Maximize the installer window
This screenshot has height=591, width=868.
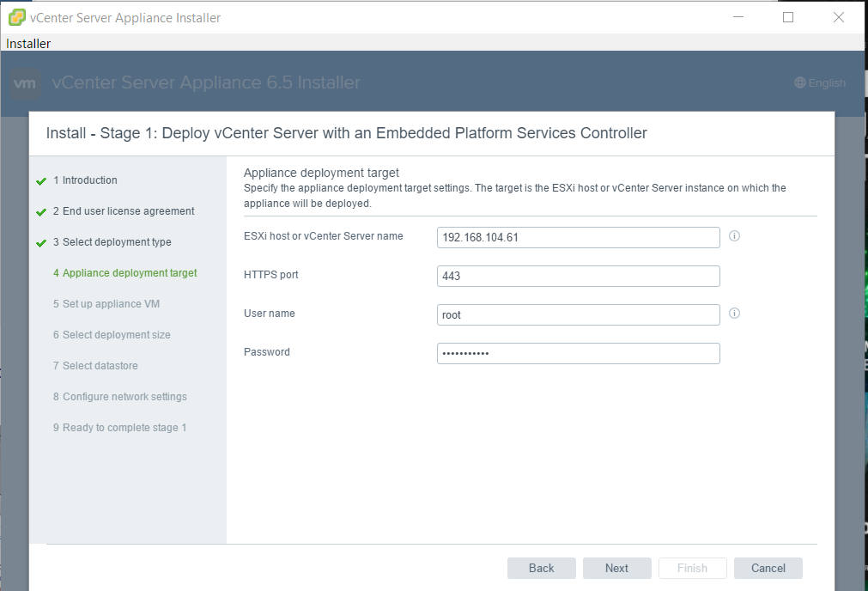[x=788, y=17]
